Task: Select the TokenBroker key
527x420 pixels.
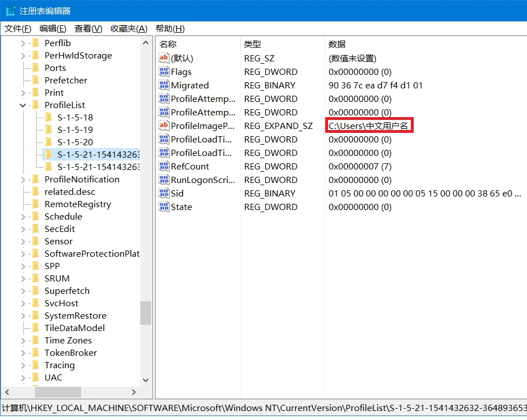Action: click(x=70, y=353)
